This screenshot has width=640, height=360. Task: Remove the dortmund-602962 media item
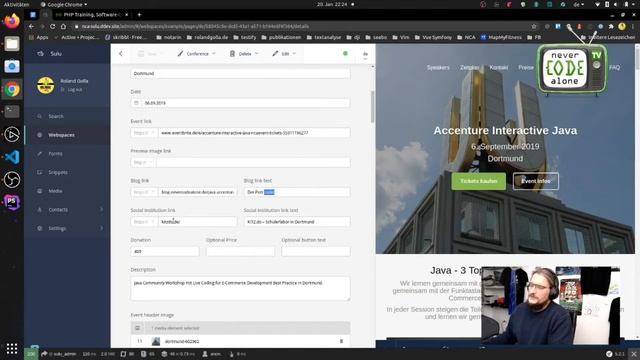341,341
